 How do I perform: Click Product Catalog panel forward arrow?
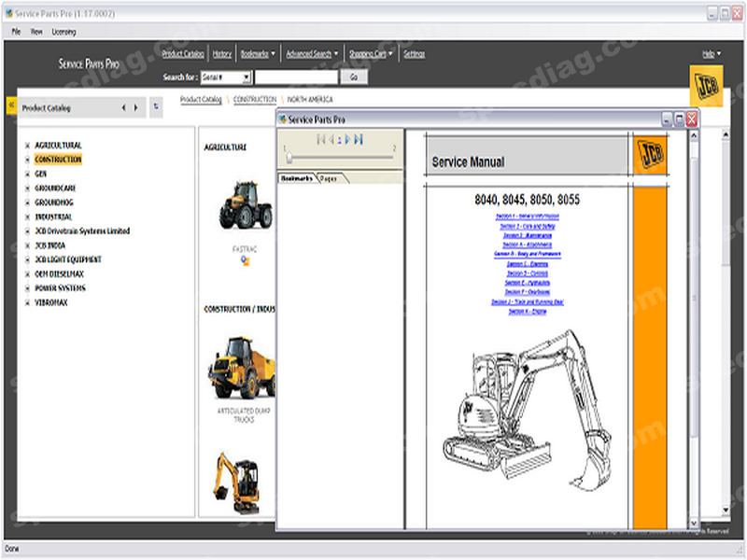pyautogui.click(x=136, y=107)
